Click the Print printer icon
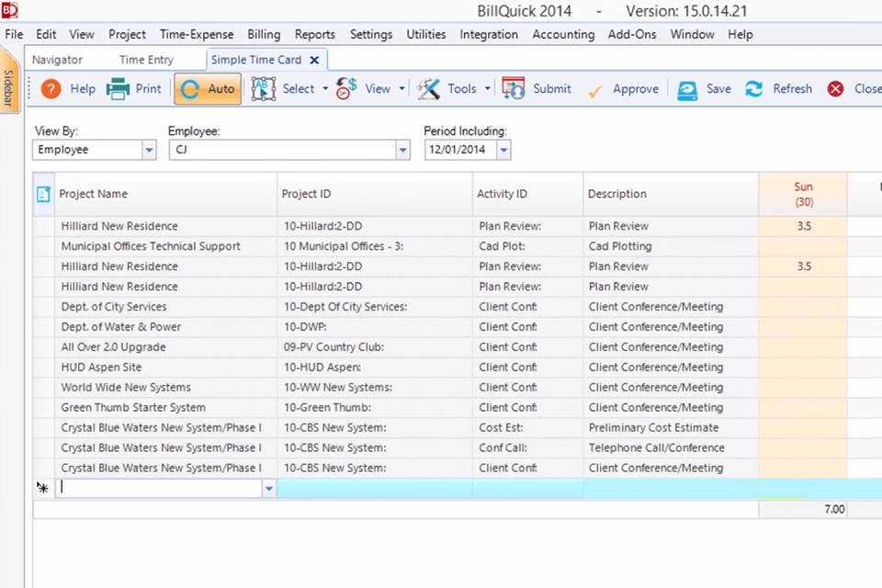This screenshot has height=588, width=882. tap(118, 89)
